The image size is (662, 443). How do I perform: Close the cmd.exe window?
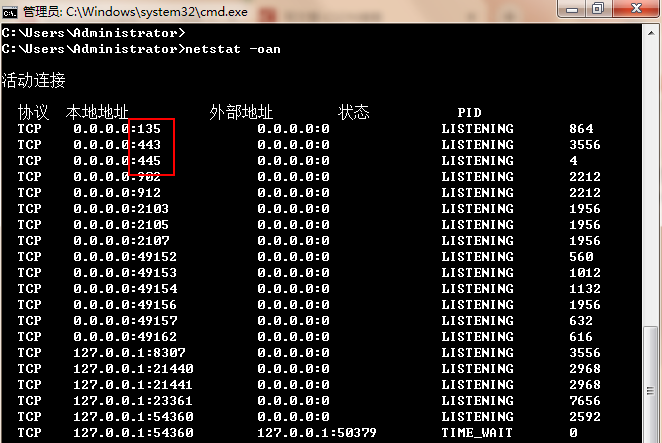[636, 9]
